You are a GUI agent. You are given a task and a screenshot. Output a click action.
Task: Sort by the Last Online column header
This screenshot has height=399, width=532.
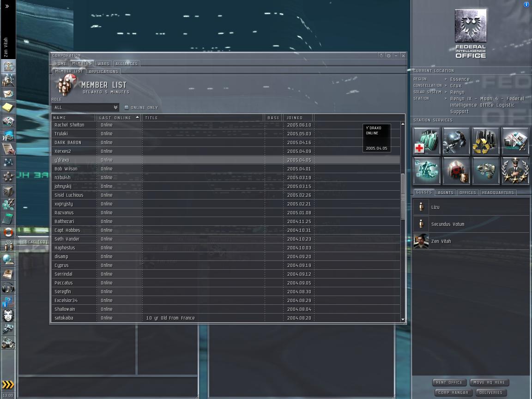point(119,118)
